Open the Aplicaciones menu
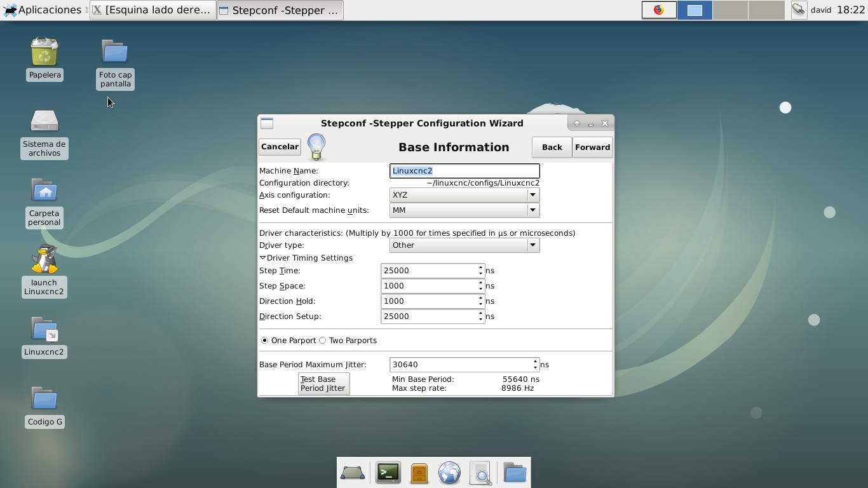The image size is (868, 488). 42,10
